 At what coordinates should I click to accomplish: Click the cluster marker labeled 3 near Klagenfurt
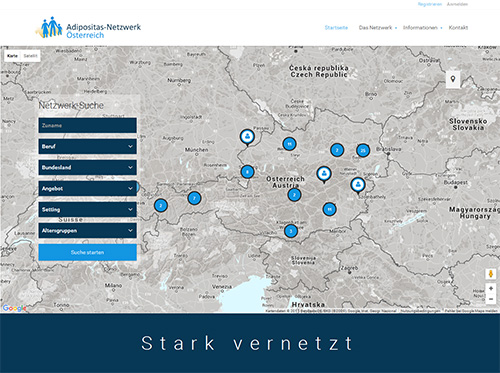[291, 231]
